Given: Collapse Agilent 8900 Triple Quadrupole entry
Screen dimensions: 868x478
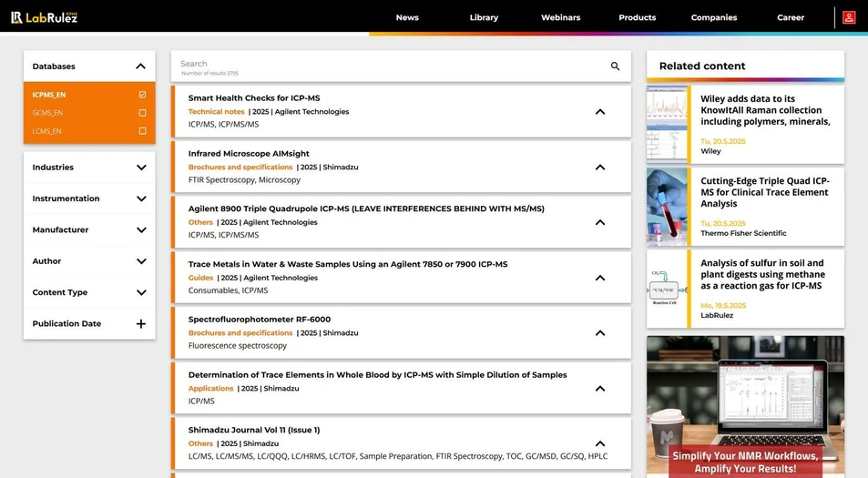Looking at the screenshot, I should [x=600, y=222].
